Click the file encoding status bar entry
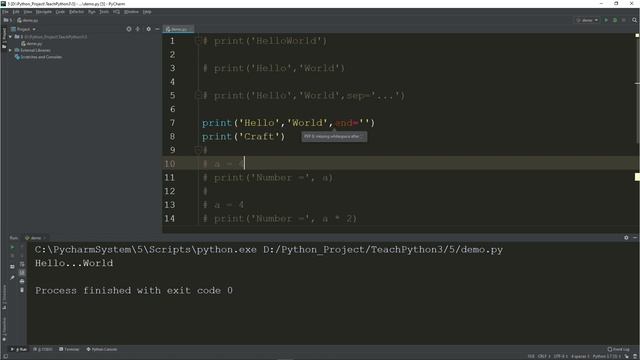The image size is (640, 360). (x=560, y=356)
